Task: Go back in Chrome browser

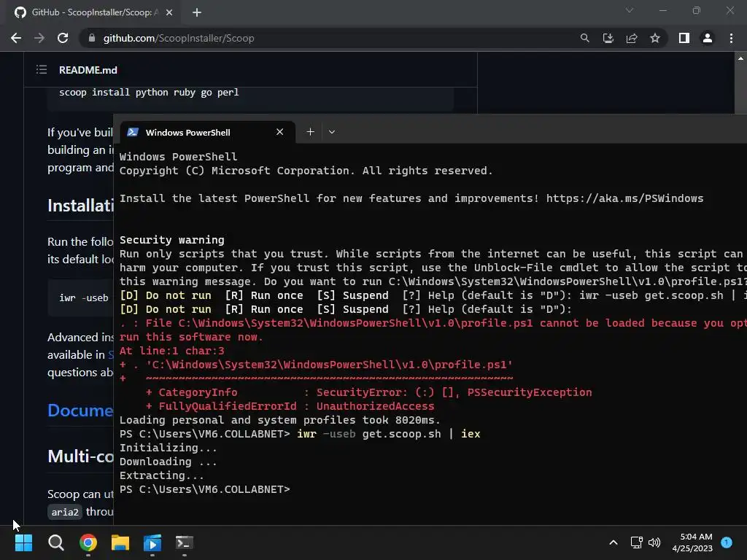Action: 16,38
